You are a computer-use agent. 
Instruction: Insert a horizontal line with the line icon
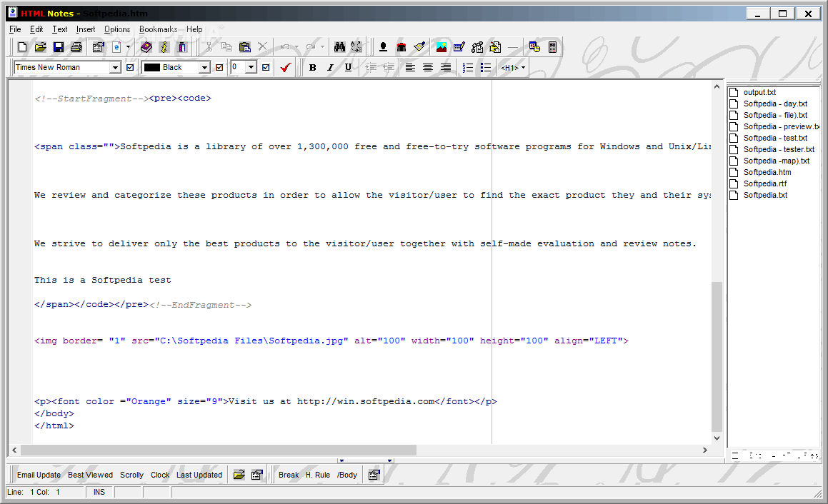point(513,48)
